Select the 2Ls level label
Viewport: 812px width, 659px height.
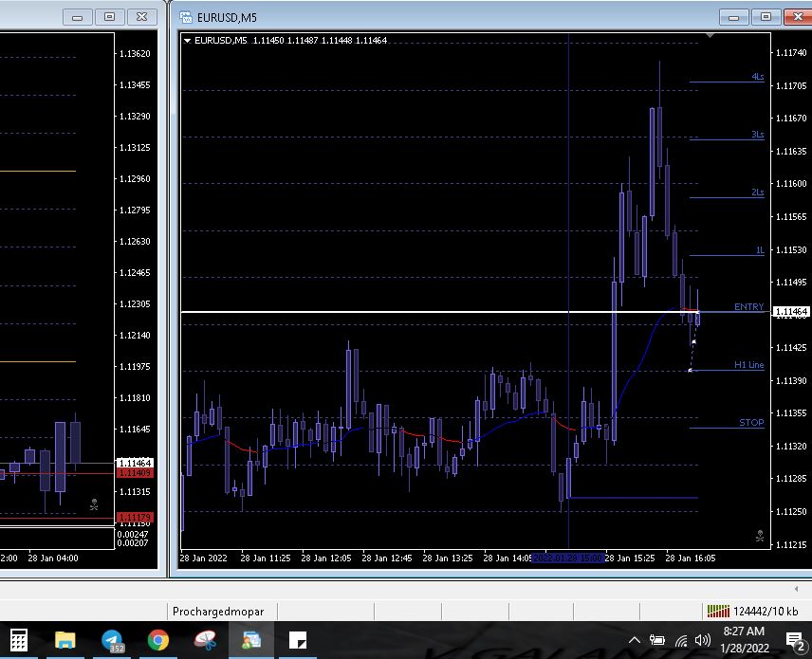pyautogui.click(x=758, y=192)
